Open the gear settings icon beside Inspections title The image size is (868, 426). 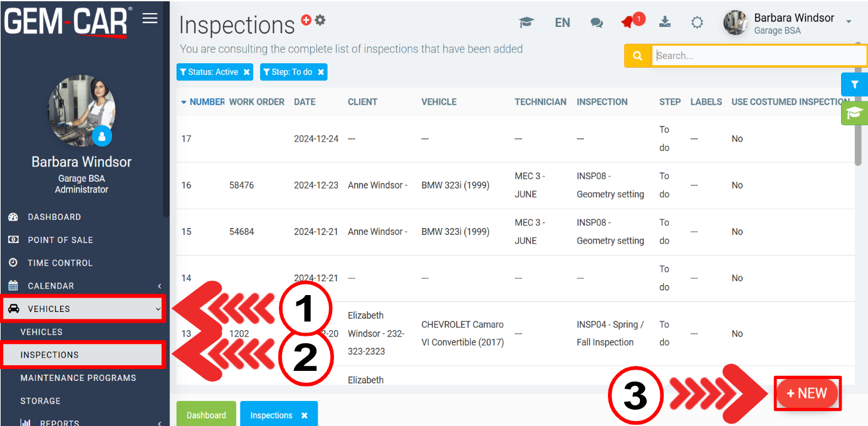click(320, 20)
